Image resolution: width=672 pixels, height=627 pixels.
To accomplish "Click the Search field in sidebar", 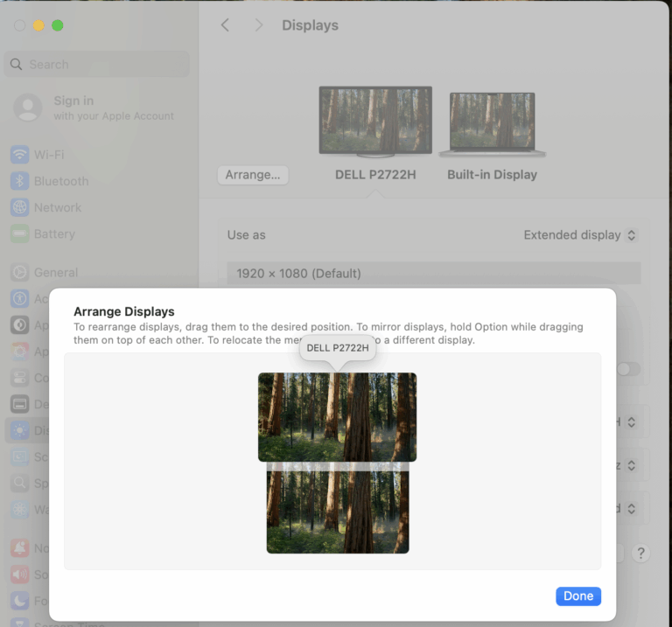I will tap(96, 64).
